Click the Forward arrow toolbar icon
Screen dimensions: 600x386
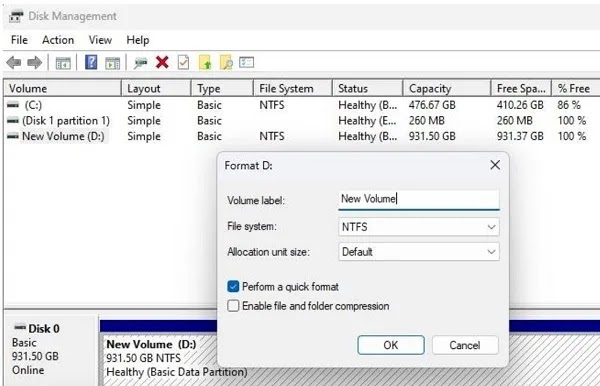point(35,62)
